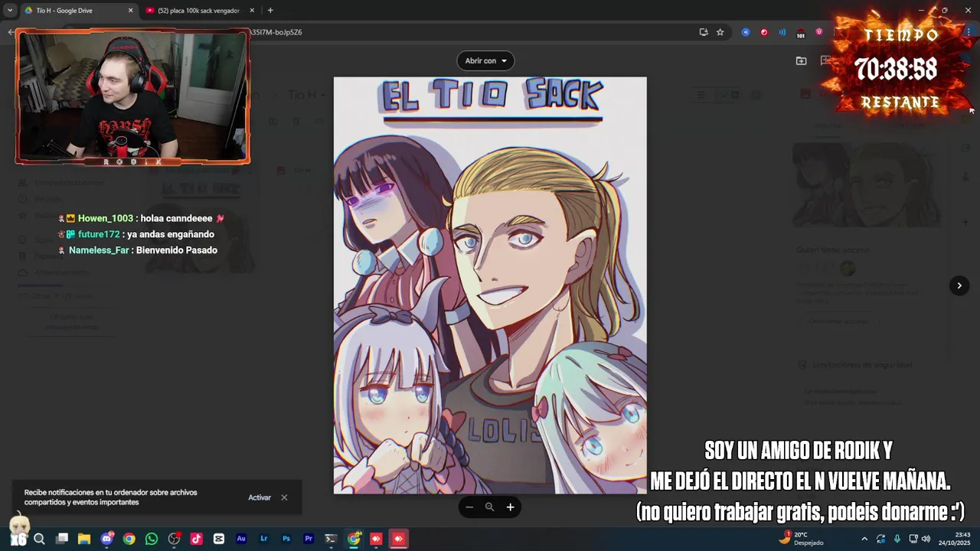Click the blue sound-waves extension icon
The image size is (980, 551).
pos(782,32)
